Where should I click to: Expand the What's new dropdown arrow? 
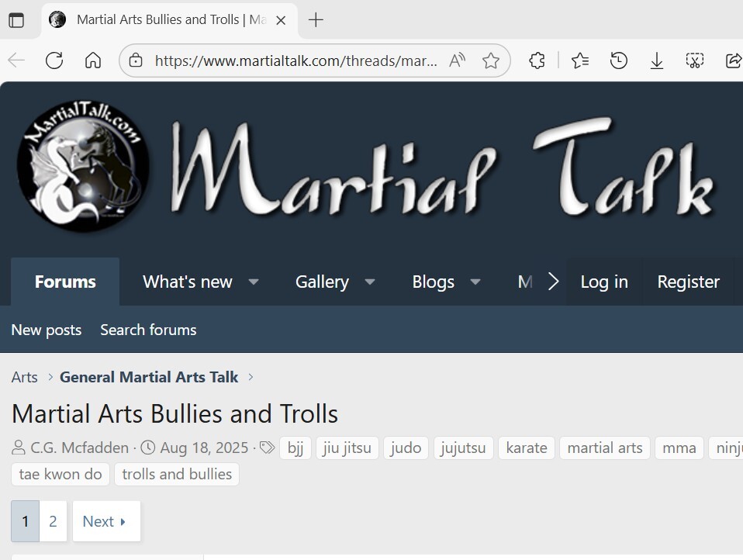[254, 282]
